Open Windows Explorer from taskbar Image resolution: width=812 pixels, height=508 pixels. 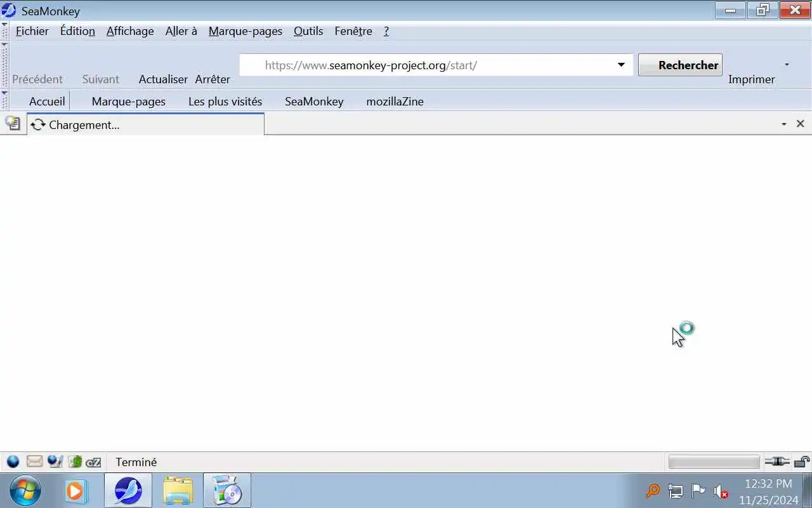point(178,491)
